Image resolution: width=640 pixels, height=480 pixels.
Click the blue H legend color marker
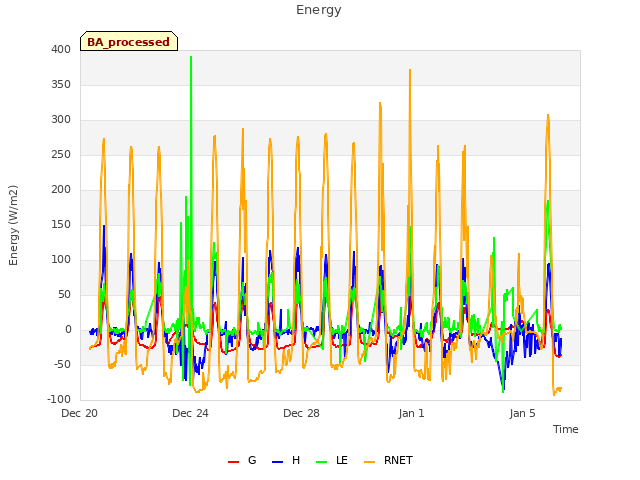point(277,462)
